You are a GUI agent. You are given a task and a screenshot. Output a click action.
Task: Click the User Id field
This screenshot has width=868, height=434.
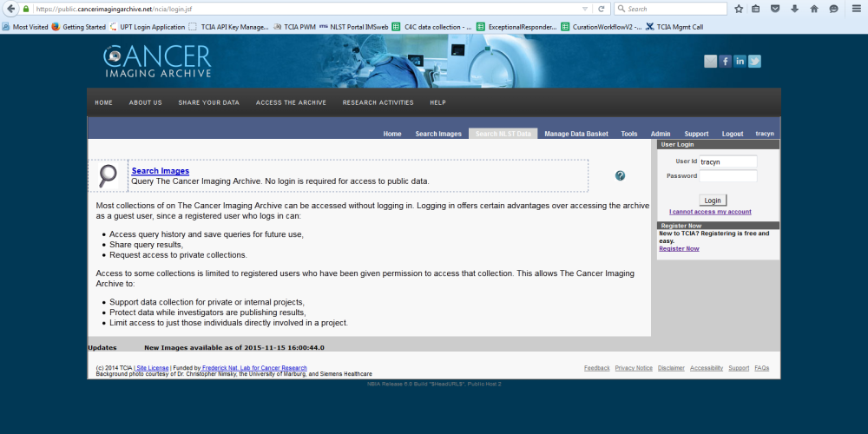(x=728, y=161)
